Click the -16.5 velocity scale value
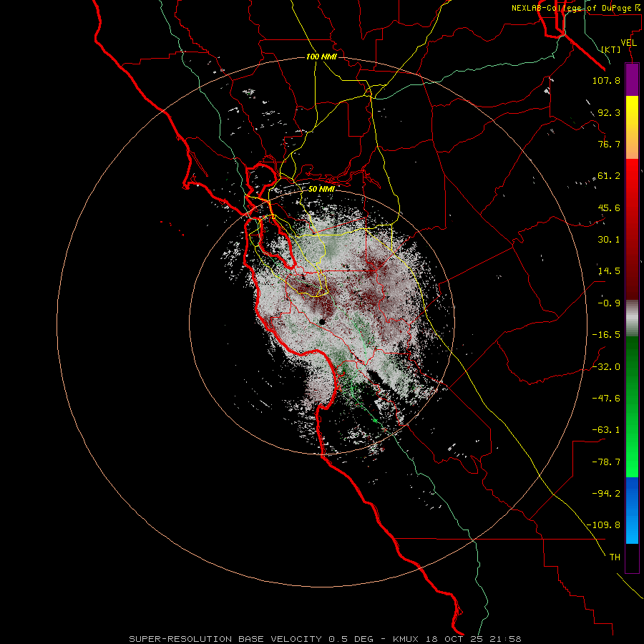644x644 pixels. pyautogui.click(x=606, y=335)
